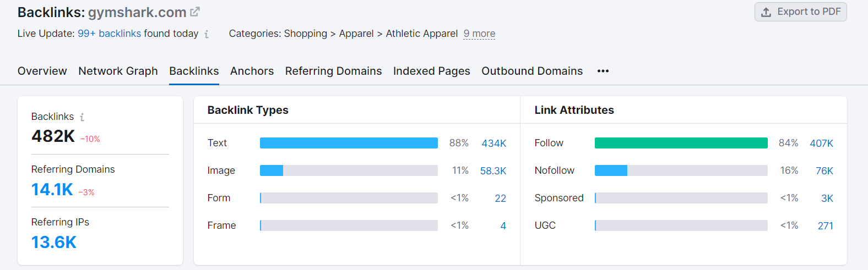Image resolution: width=868 pixels, height=270 pixels.
Task: Click the 434K text backlinks count
Action: click(x=493, y=143)
